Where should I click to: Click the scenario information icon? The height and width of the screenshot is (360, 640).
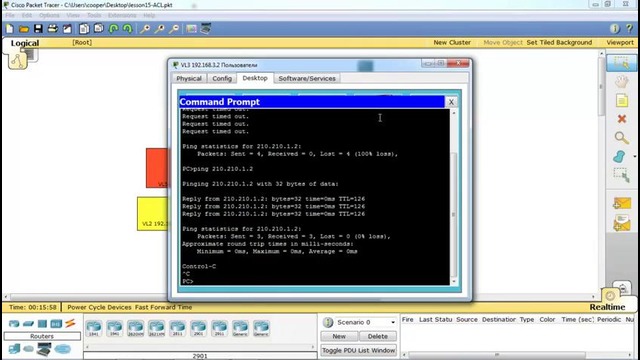tap(328, 322)
